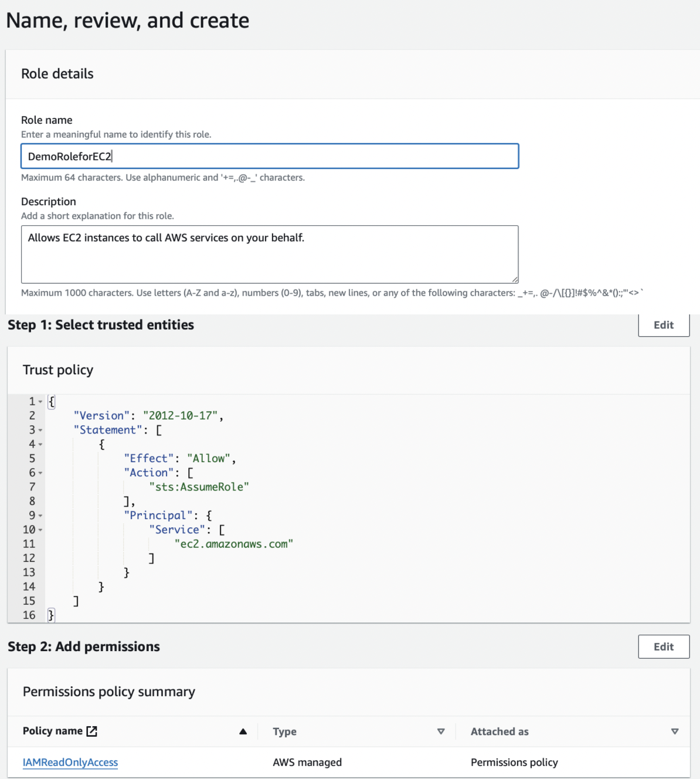Edit Step 1 trusted entities
700x779 pixels.
click(664, 325)
